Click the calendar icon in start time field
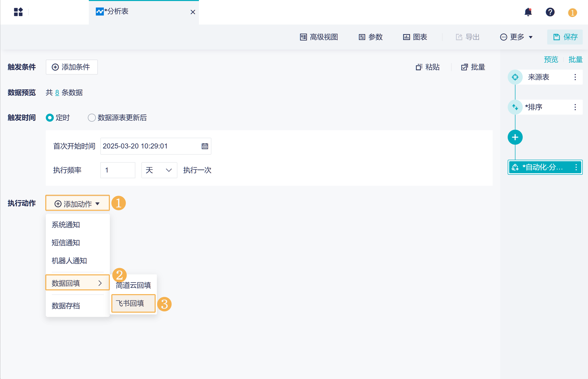 pyautogui.click(x=205, y=146)
